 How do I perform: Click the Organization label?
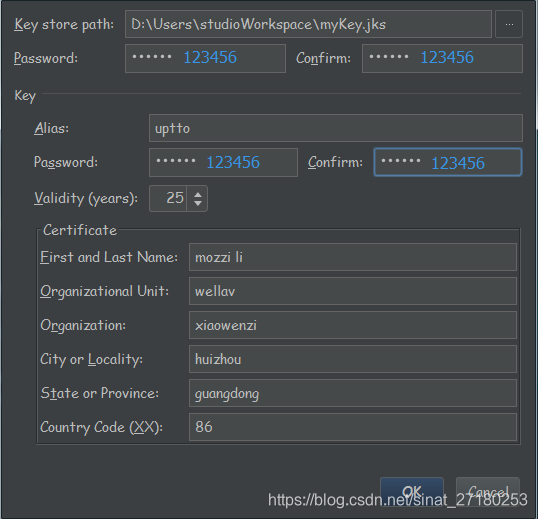(x=83, y=326)
